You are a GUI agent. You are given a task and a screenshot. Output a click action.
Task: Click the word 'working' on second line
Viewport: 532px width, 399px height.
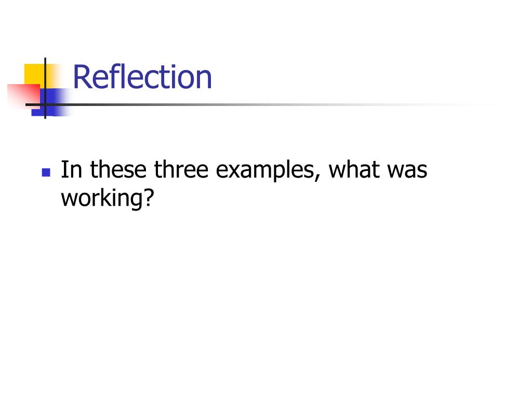point(102,198)
